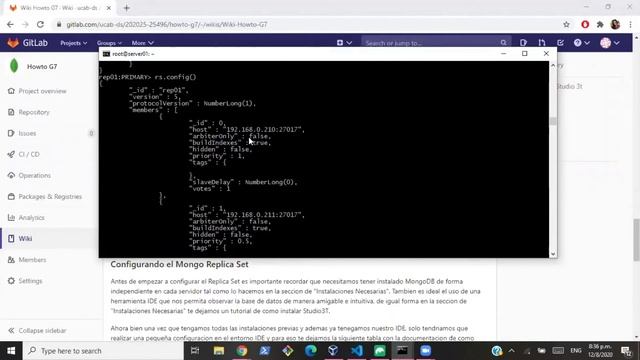Open Visual Studio Code from the taskbar
640x360 pixels.
pos(357,351)
